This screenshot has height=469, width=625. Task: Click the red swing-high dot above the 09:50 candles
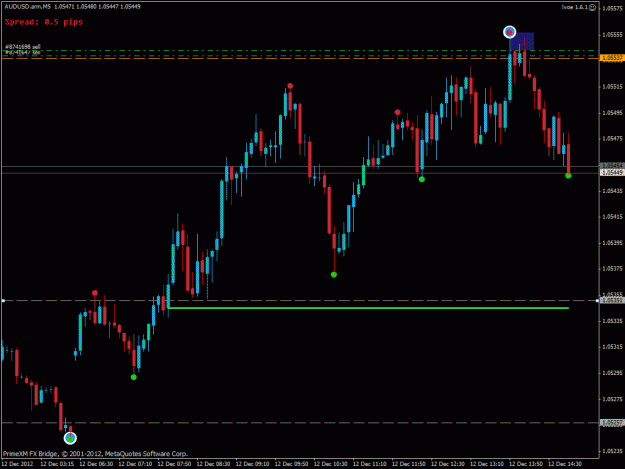click(x=290, y=86)
